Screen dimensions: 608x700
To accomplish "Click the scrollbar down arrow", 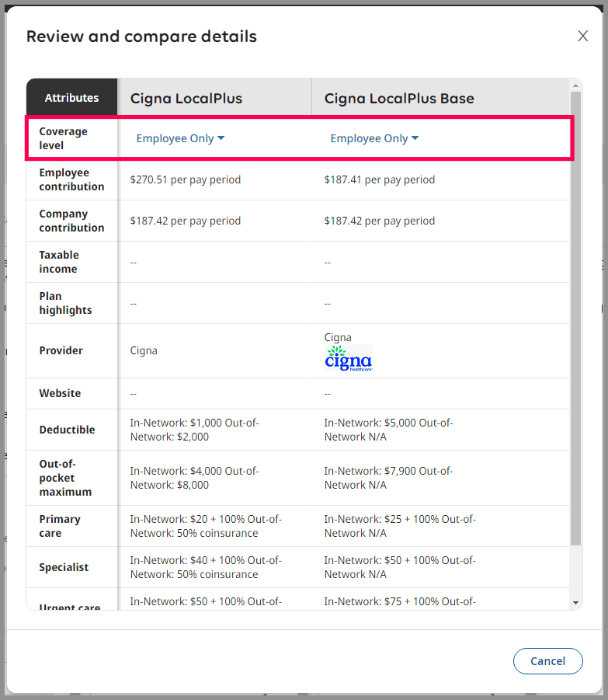I will click(575, 603).
